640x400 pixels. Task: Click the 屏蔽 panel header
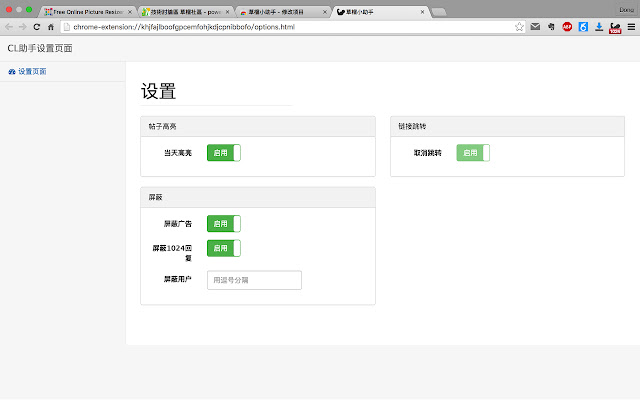(x=258, y=198)
